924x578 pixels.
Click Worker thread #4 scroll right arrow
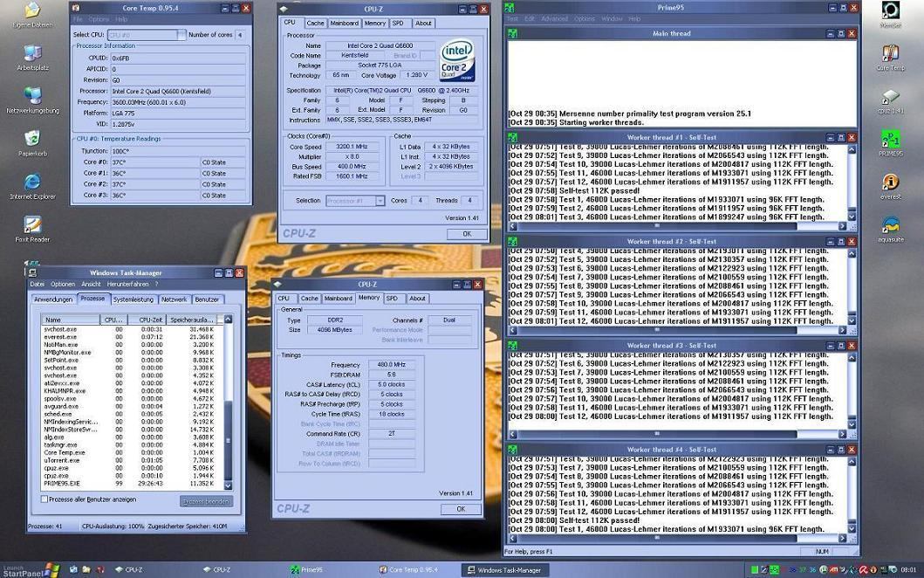click(842, 538)
